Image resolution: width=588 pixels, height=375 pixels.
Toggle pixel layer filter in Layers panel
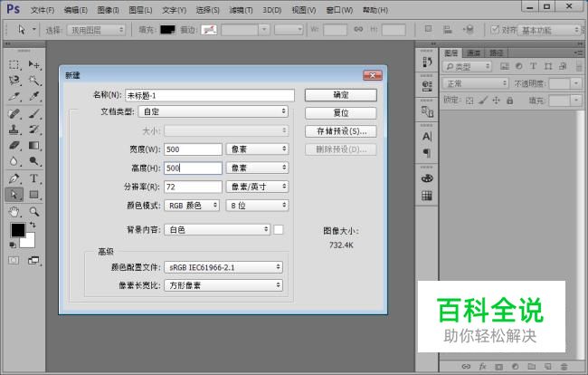point(505,66)
